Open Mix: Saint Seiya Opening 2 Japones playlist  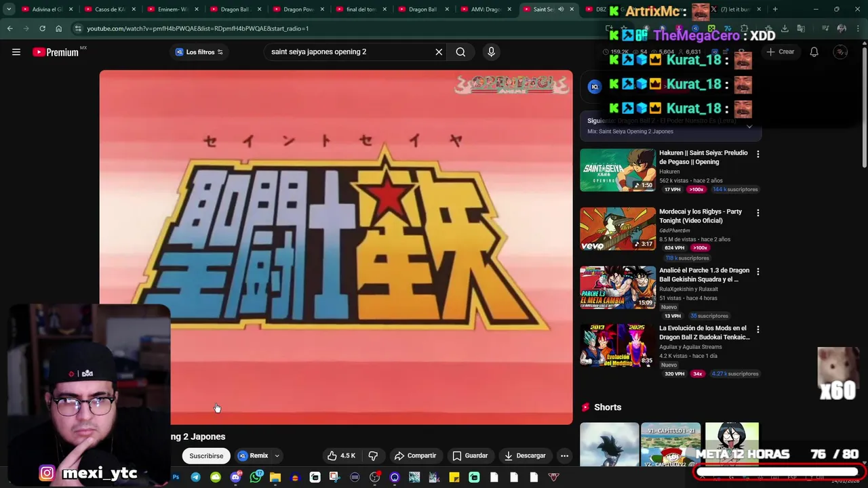[631, 131]
